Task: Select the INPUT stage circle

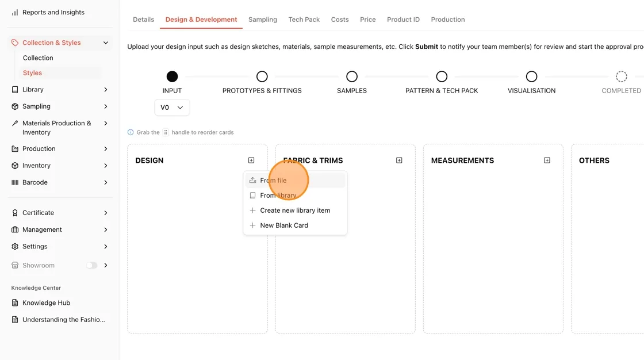Action: pos(172,76)
